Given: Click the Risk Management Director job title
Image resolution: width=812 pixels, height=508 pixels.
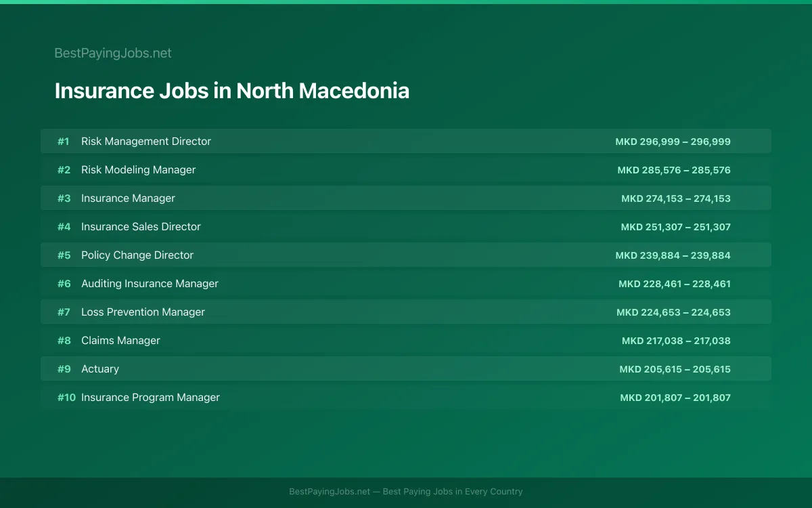Looking at the screenshot, I should 146,142.
